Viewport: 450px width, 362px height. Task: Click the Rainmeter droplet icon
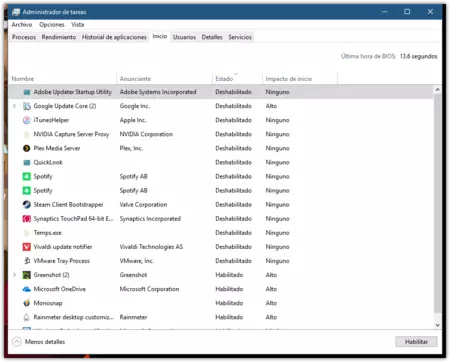(27, 317)
